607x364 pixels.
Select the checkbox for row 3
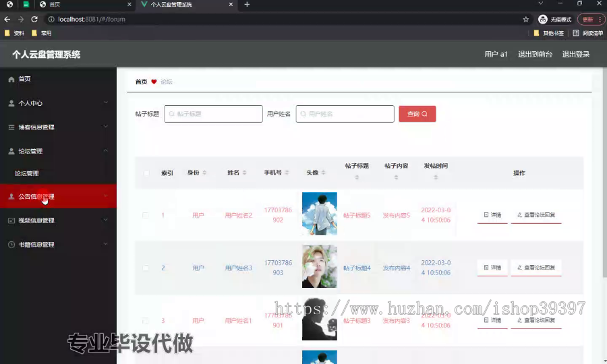146,320
